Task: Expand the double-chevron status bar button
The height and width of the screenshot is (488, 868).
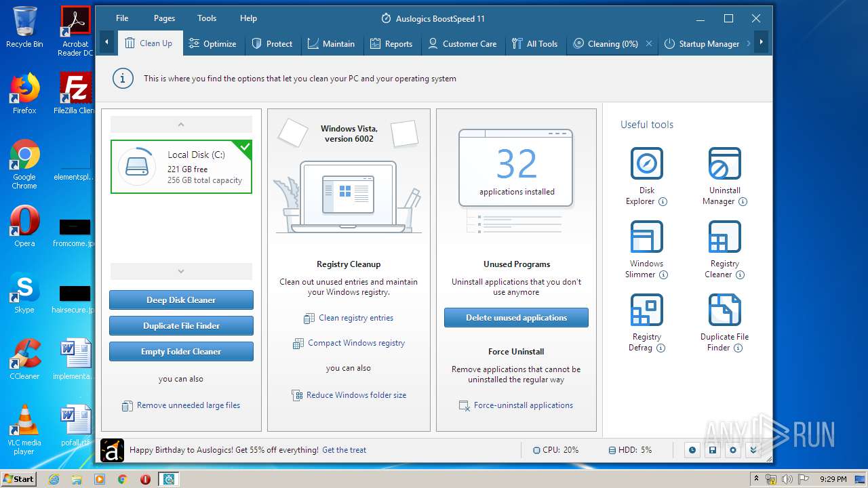Action: pyautogui.click(x=753, y=450)
